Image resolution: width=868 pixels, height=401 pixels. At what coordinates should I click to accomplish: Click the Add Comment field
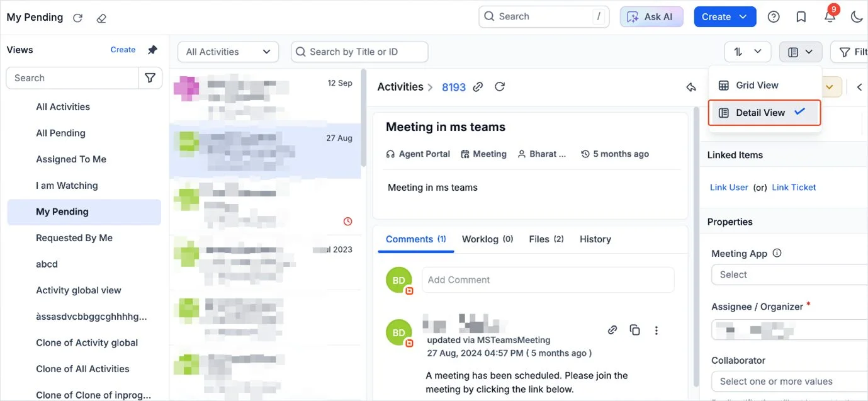[x=548, y=280]
